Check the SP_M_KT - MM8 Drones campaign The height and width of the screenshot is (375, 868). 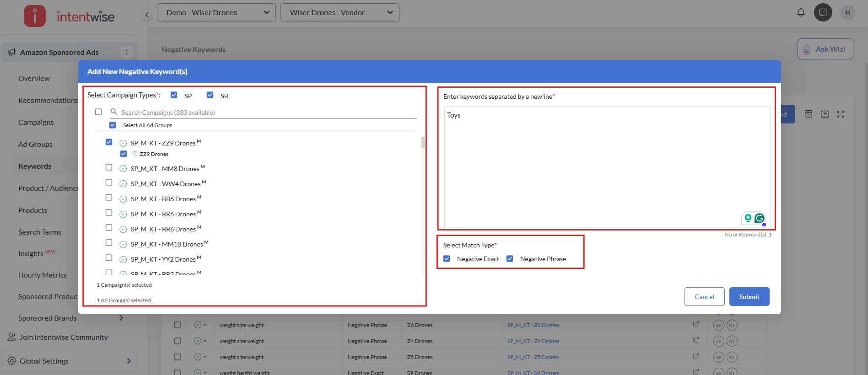coord(109,167)
